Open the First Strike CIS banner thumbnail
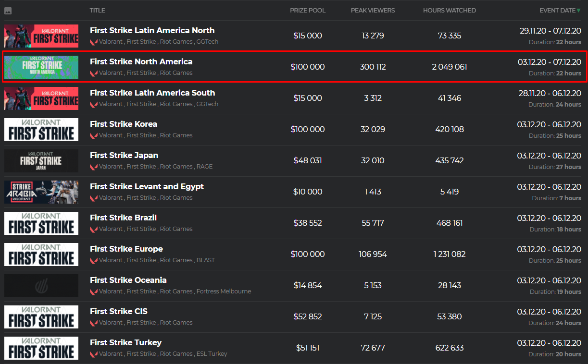Viewport: 588px width, 364px height. click(x=41, y=317)
